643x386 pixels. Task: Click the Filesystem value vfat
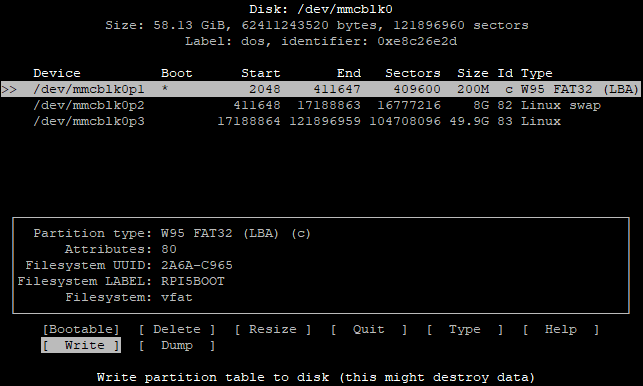point(177,297)
